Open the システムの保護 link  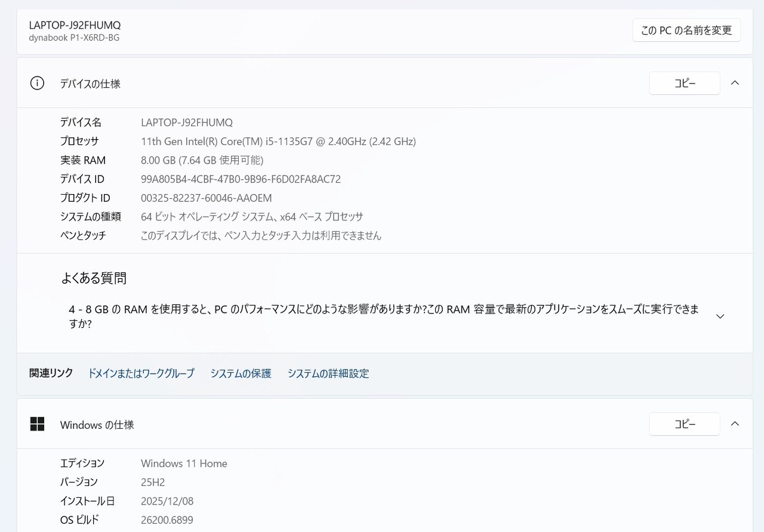241,373
